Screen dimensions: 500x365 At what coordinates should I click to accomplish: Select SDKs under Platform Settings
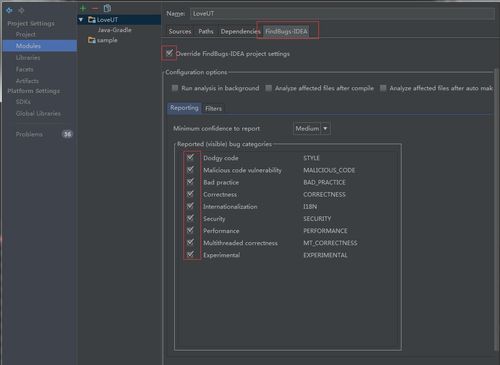[23, 102]
